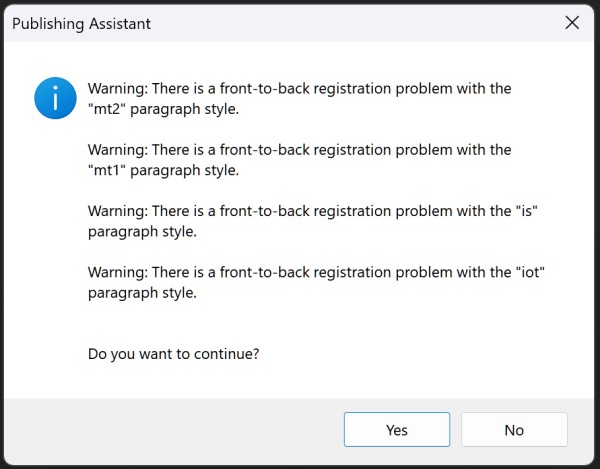Click the quoted "mt1" style name
The image size is (600, 469).
pos(107,170)
